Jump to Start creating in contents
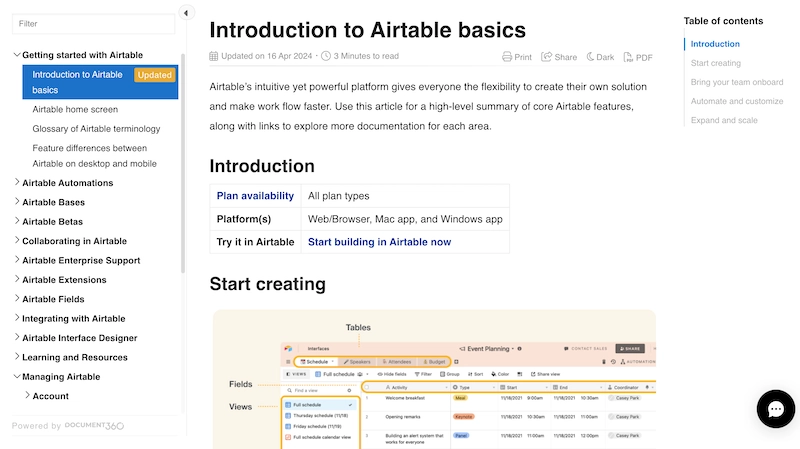800x449 pixels. click(715, 63)
